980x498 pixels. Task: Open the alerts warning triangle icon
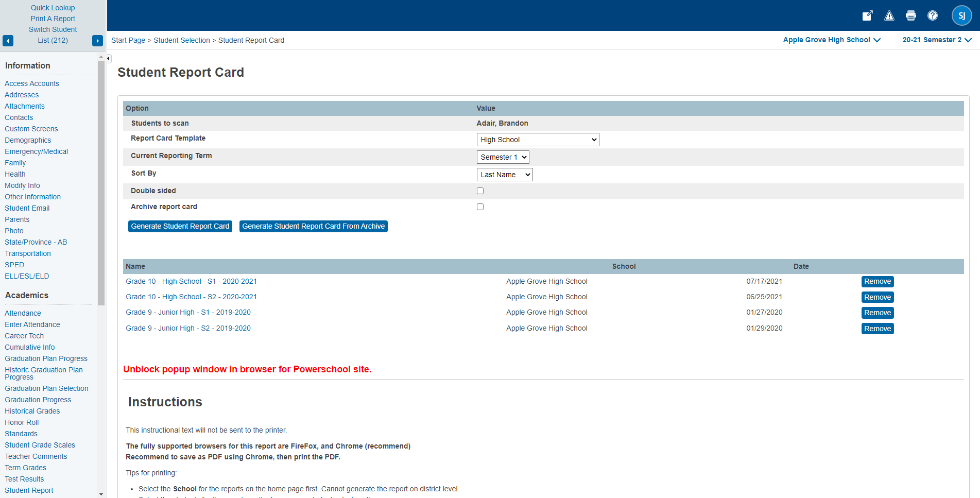889,15
